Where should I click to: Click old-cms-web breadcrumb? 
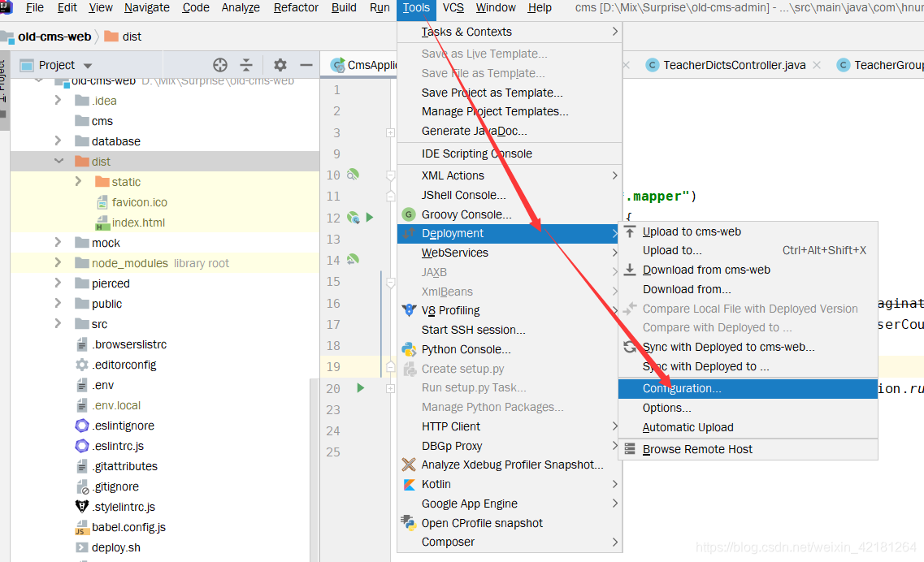click(x=54, y=37)
